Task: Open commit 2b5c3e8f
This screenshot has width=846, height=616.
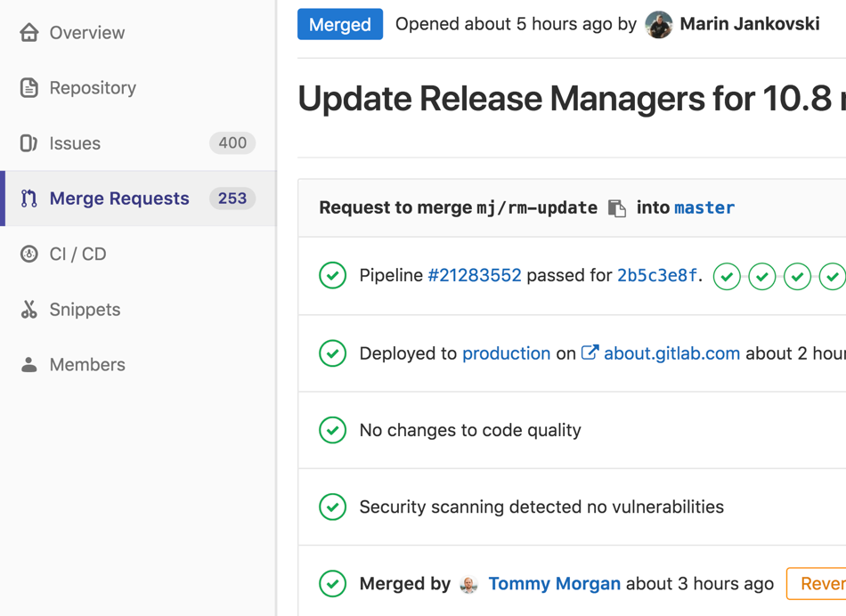Action: pyautogui.click(x=659, y=275)
